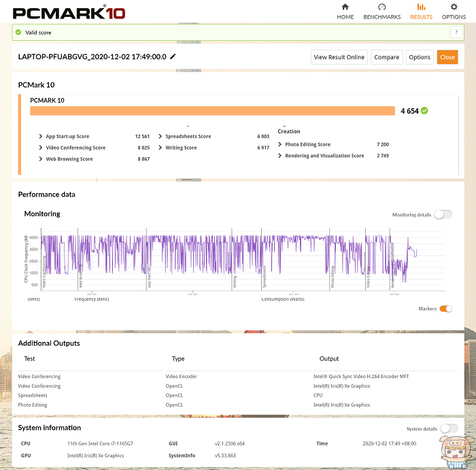The height and width of the screenshot is (470, 476).
Task: Click View Result Online button
Action: (339, 57)
